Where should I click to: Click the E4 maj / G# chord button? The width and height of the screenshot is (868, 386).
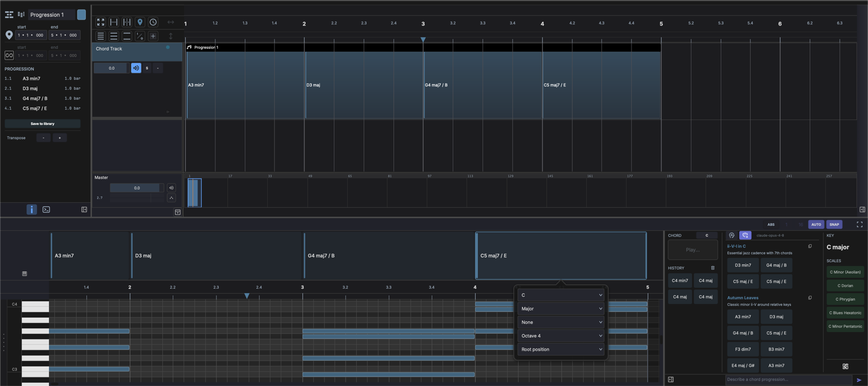point(743,366)
